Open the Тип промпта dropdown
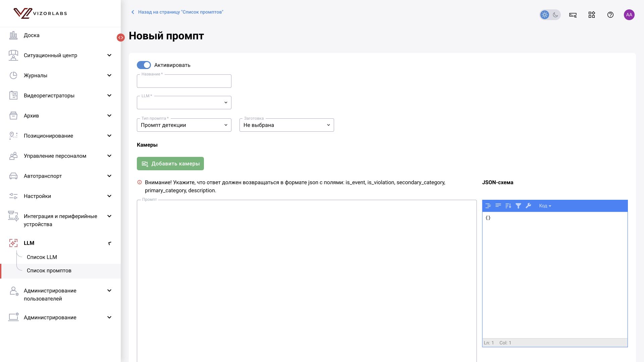 pyautogui.click(x=184, y=125)
